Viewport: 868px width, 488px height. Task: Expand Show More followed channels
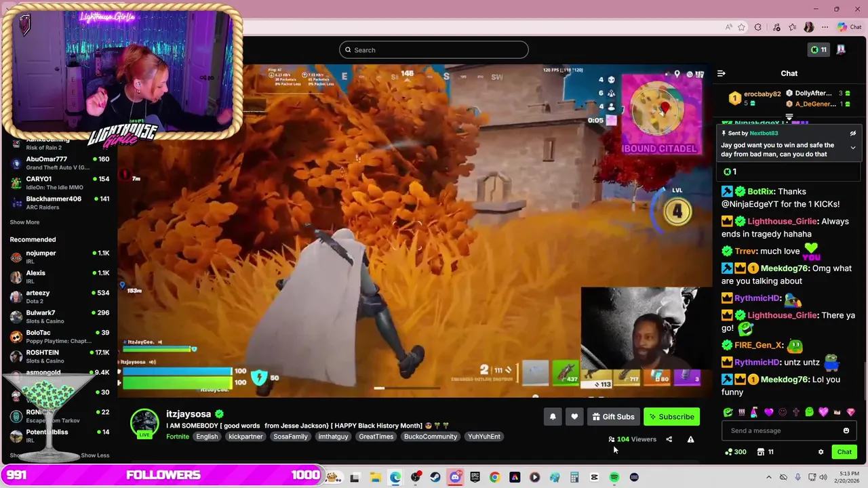(x=24, y=222)
